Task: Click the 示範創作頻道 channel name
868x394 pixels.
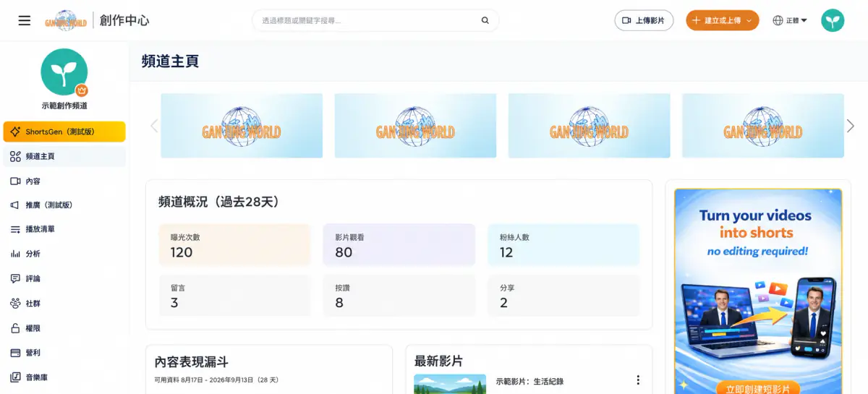Action: (64, 106)
